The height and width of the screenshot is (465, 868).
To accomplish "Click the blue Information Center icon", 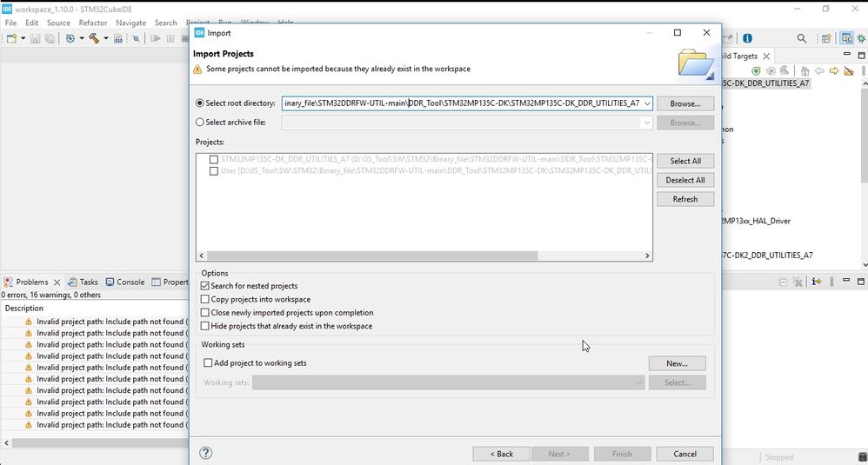I will (x=747, y=38).
